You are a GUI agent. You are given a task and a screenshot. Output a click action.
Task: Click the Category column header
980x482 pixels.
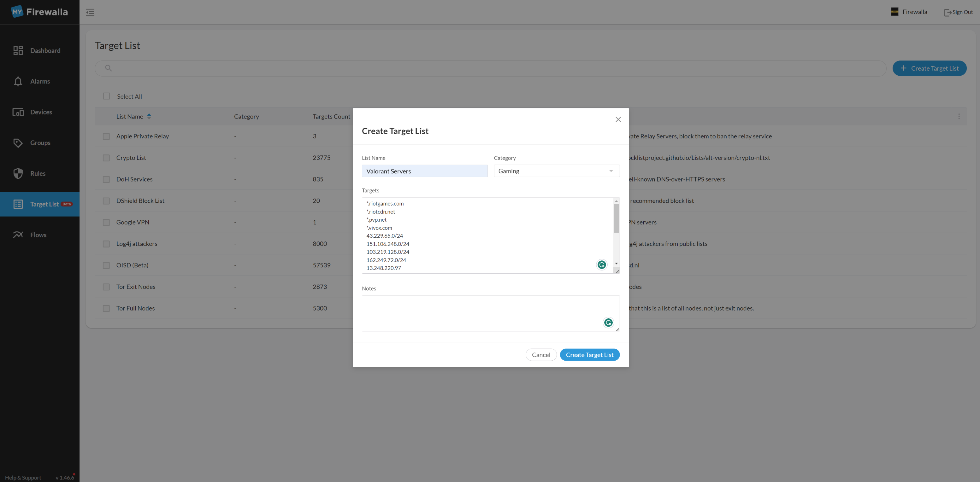246,116
